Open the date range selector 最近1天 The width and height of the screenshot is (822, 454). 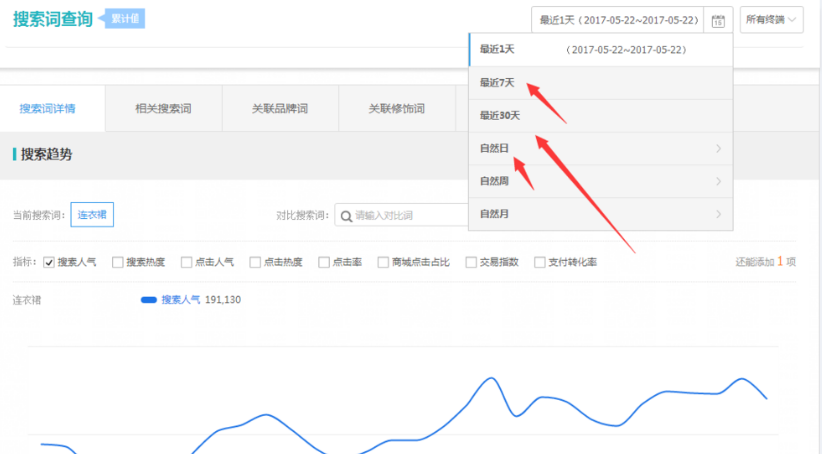coord(618,20)
